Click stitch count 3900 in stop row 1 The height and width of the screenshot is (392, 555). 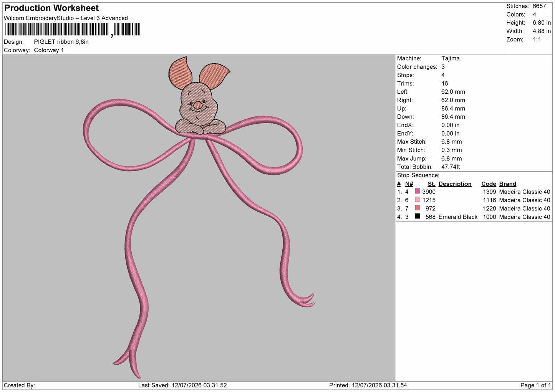tap(429, 192)
